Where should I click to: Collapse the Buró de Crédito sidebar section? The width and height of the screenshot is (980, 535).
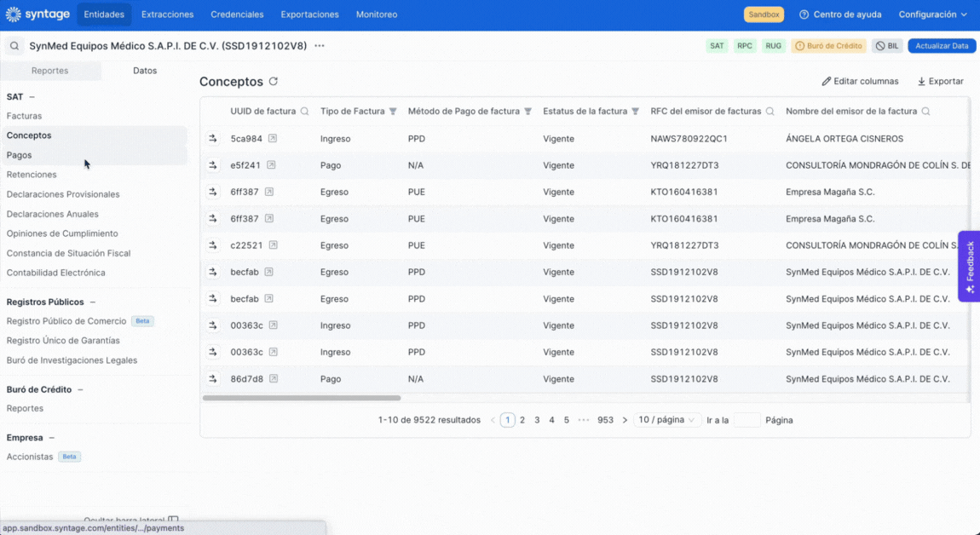[x=81, y=389]
